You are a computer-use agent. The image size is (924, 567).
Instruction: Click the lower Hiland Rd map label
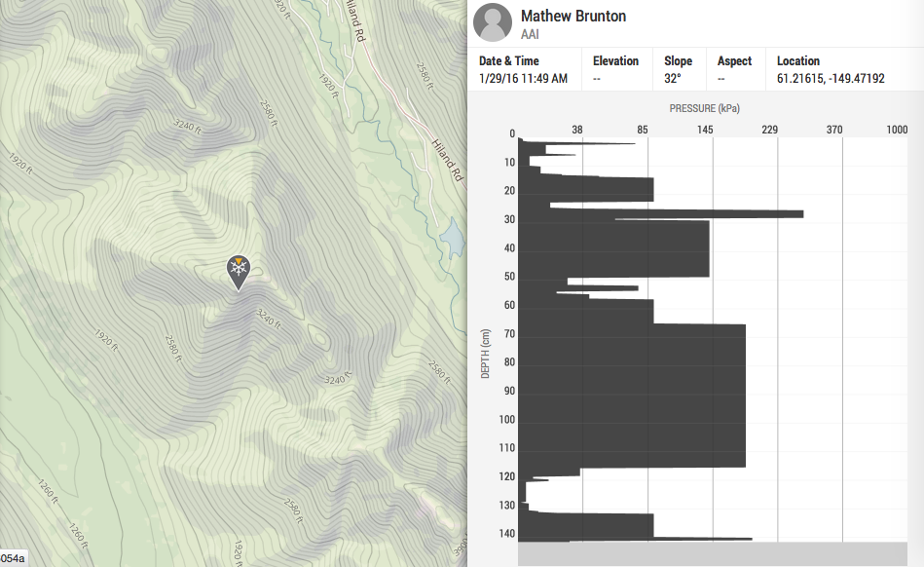tap(447, 161)
